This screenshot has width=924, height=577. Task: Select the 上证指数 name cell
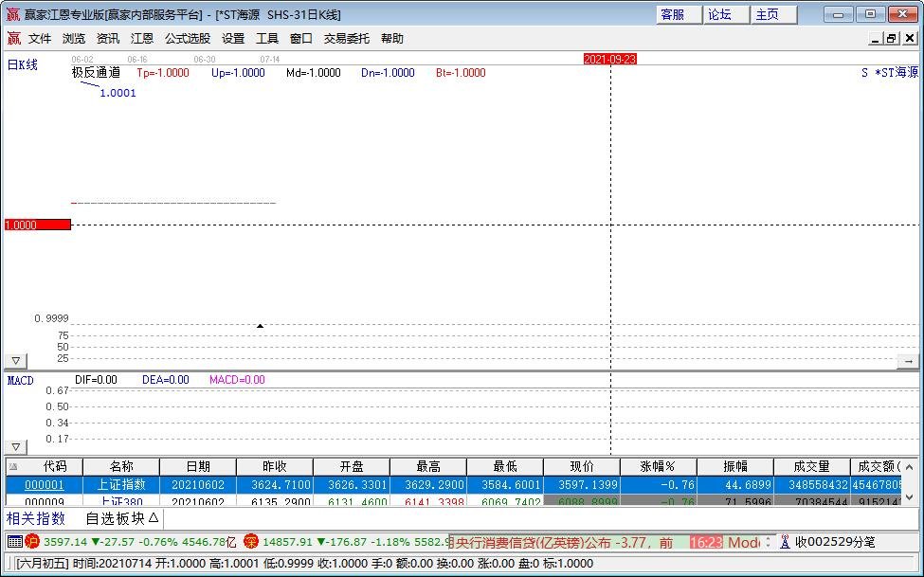[121, 484]
